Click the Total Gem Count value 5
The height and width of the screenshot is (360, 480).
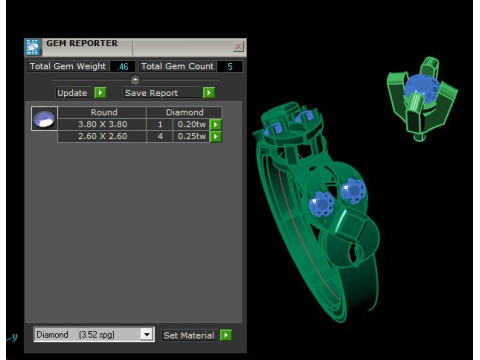click(x=230, y=67)
